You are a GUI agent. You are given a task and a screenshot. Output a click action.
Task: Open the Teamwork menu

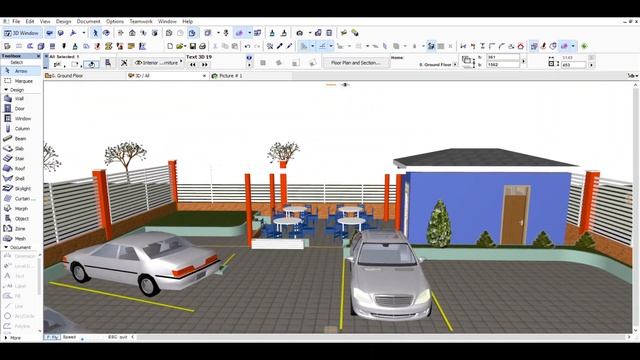pyautogui.click(x=141, y=21)
